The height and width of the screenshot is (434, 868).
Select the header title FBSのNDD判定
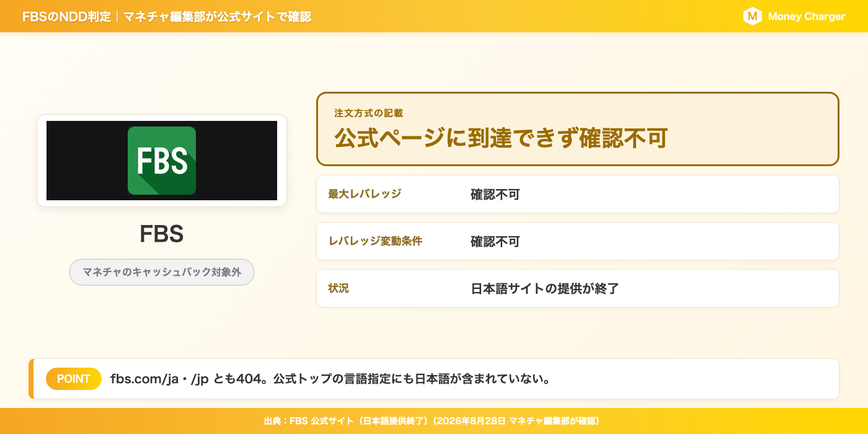tap(66, 17)
